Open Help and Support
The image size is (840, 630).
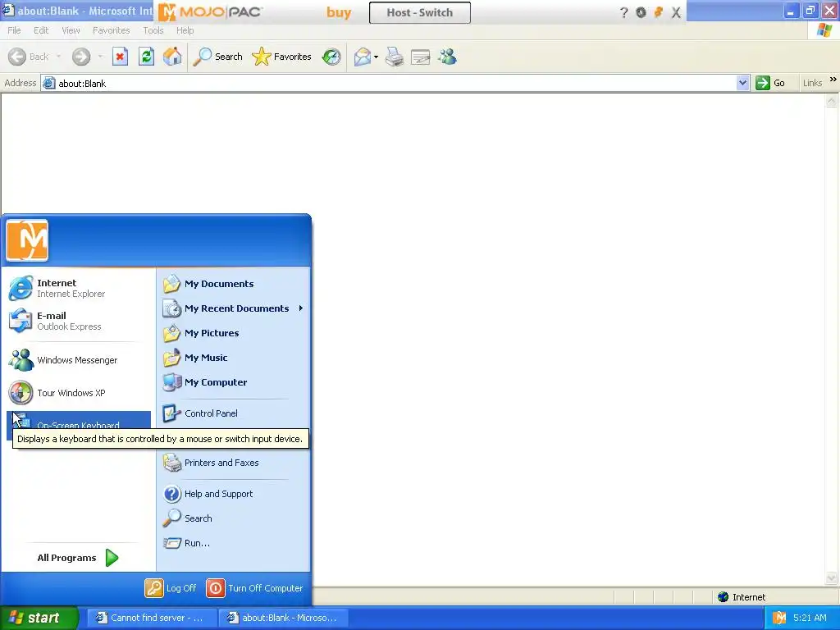pyautogui.click(x=233, y=493)
